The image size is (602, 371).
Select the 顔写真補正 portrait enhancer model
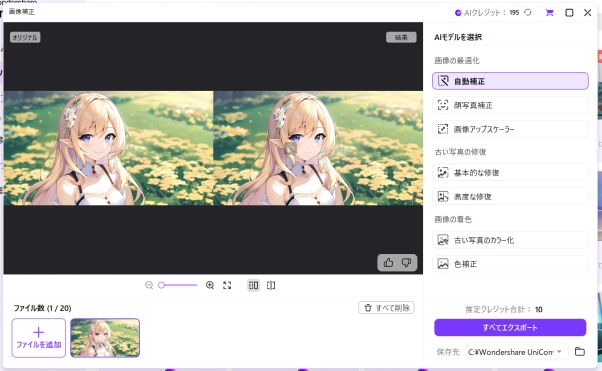click(510, 105)
